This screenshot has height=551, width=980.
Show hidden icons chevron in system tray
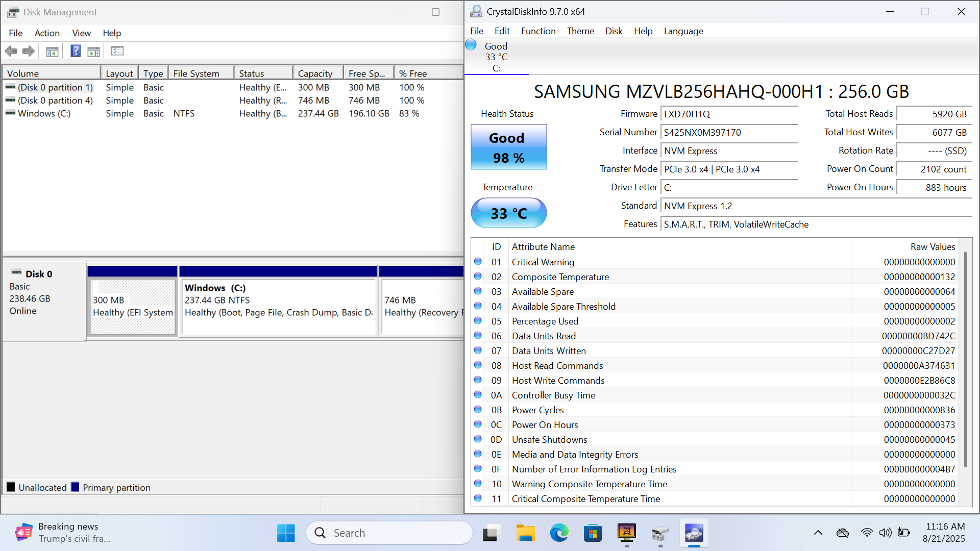click(x=818, y=533)
